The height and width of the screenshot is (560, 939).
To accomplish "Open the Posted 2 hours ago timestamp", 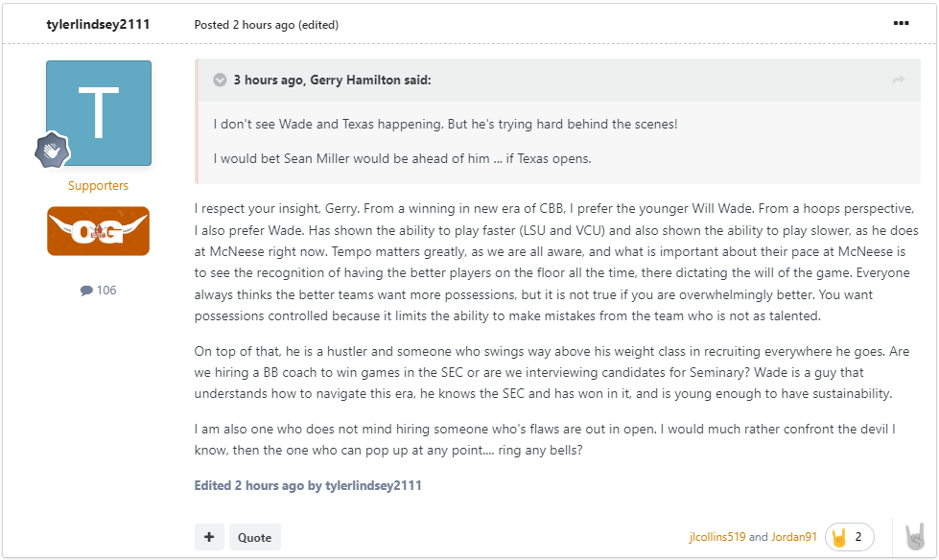I will pos(245,25).
